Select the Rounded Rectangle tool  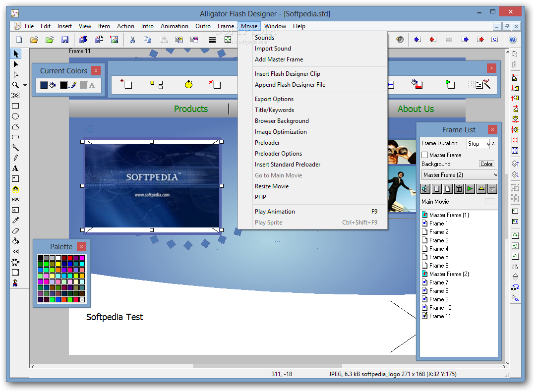(15, 137)
